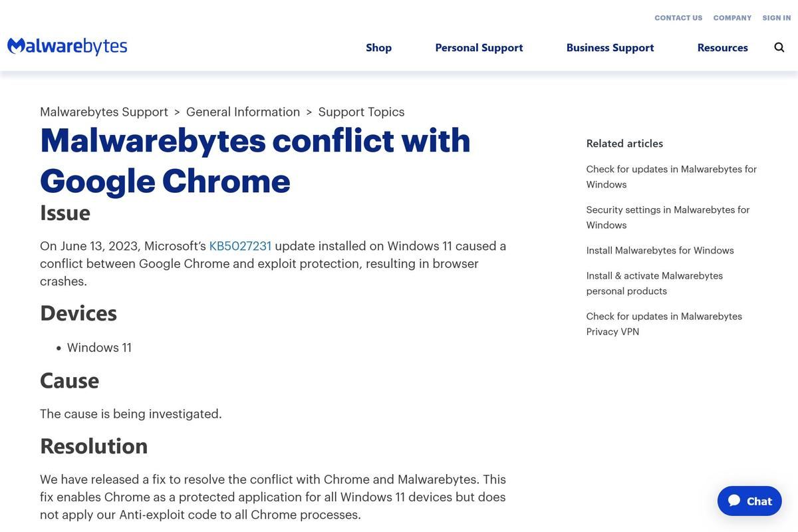
Task: Open the site search magnifier icon
Action: pos(779,47)
